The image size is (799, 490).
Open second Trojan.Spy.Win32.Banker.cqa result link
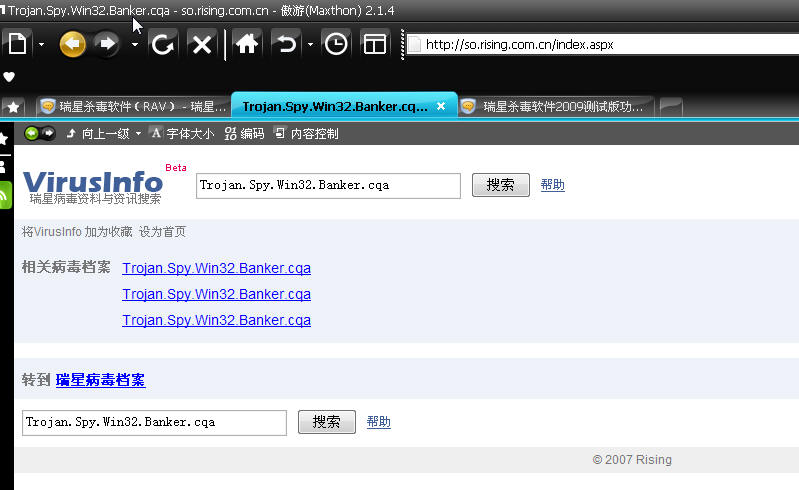pos(217,294)
